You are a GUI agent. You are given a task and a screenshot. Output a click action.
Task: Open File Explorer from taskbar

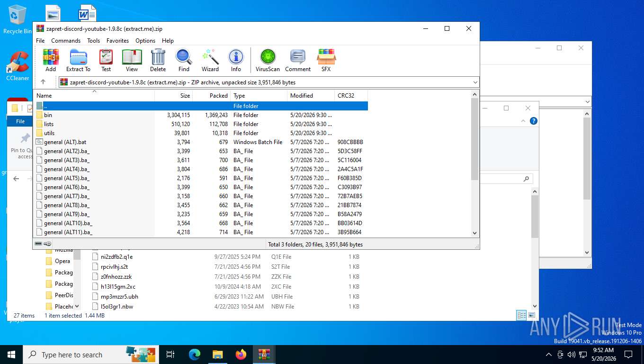(x=218, y=355)
